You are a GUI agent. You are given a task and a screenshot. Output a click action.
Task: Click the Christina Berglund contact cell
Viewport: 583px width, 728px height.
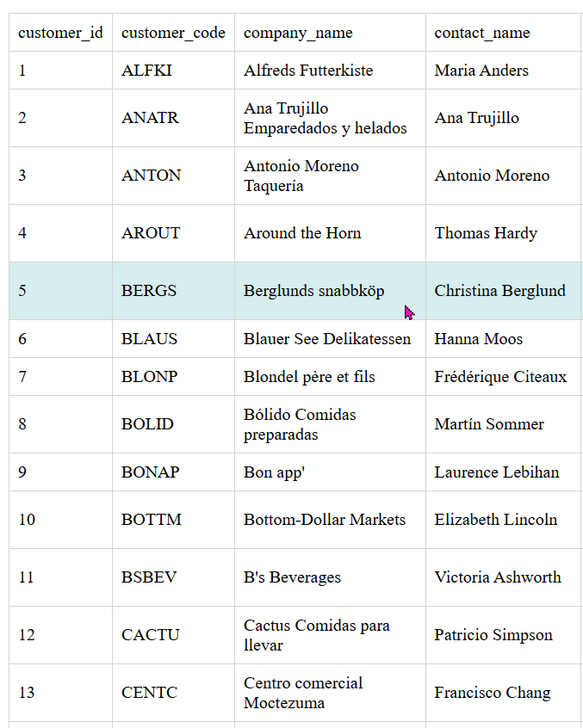pyautogui.click(x=499, y=291)
